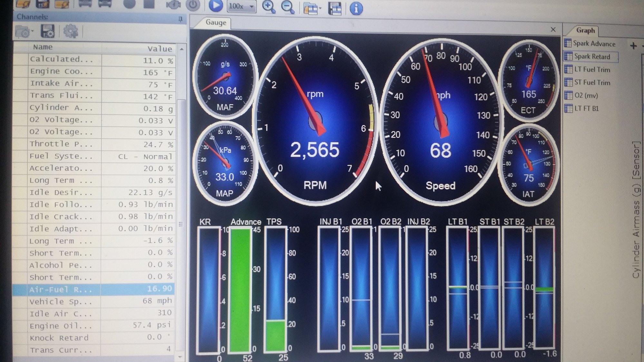Click the save channels config icon
Image resolution: width=644 pixels, height=362 pixels.
coord(47,32)
